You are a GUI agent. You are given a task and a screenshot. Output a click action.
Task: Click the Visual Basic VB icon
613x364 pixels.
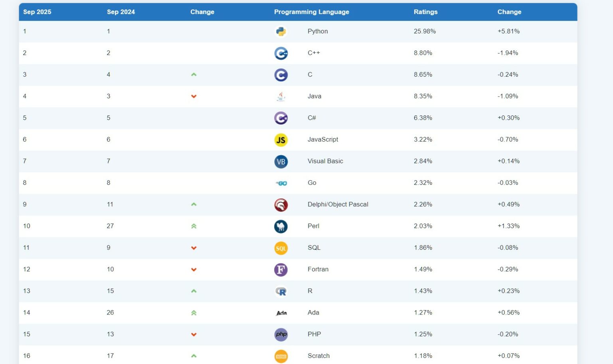pos(281,161)
